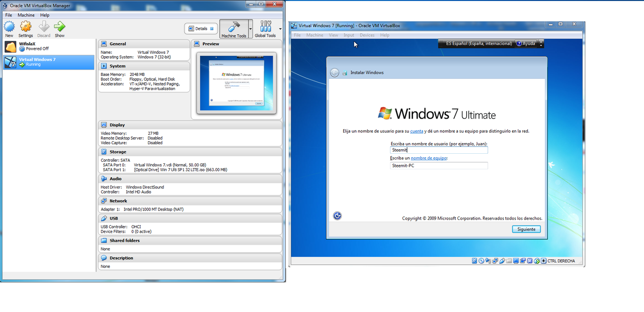Open the ES Español language selector

pos(479,44)
